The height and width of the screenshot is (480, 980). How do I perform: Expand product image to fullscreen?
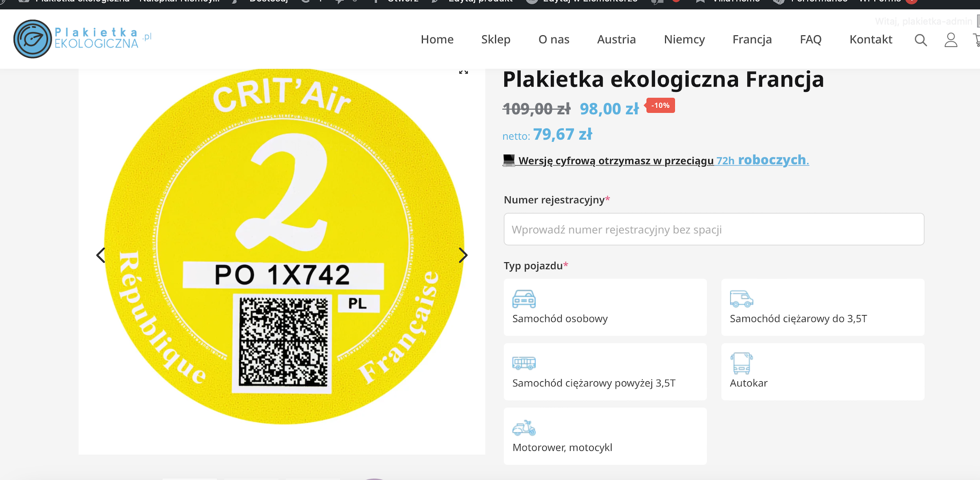[x=463, y=72]
